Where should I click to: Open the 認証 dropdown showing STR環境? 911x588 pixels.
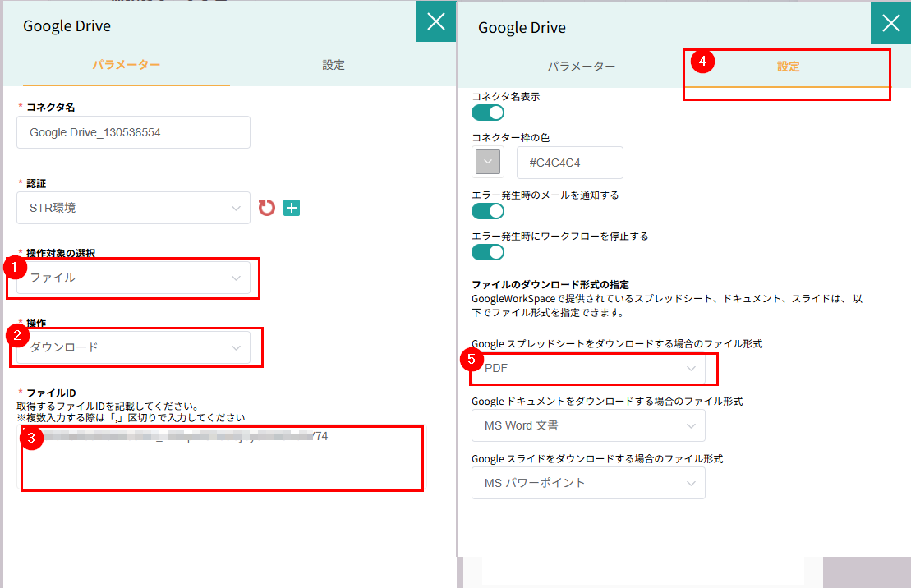(134, 208)
